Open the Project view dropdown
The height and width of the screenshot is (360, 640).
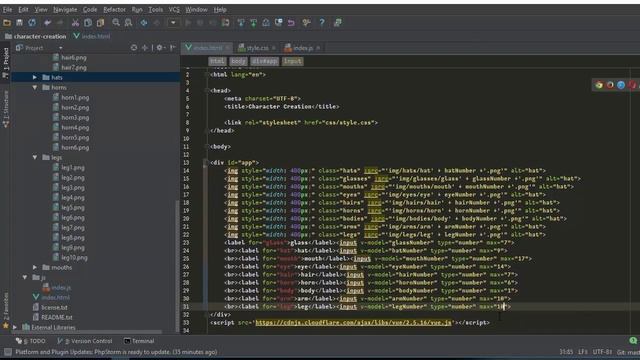coord(60,48)
